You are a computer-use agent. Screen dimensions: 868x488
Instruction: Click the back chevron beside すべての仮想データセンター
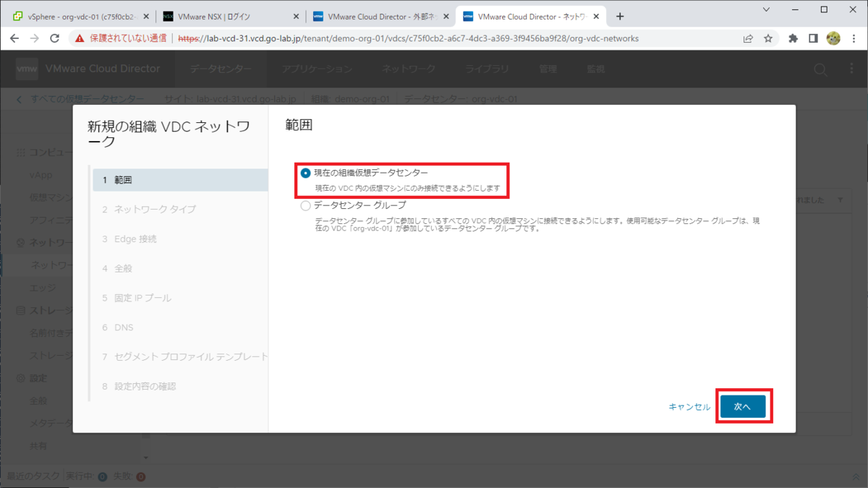[x=19, y=99]
